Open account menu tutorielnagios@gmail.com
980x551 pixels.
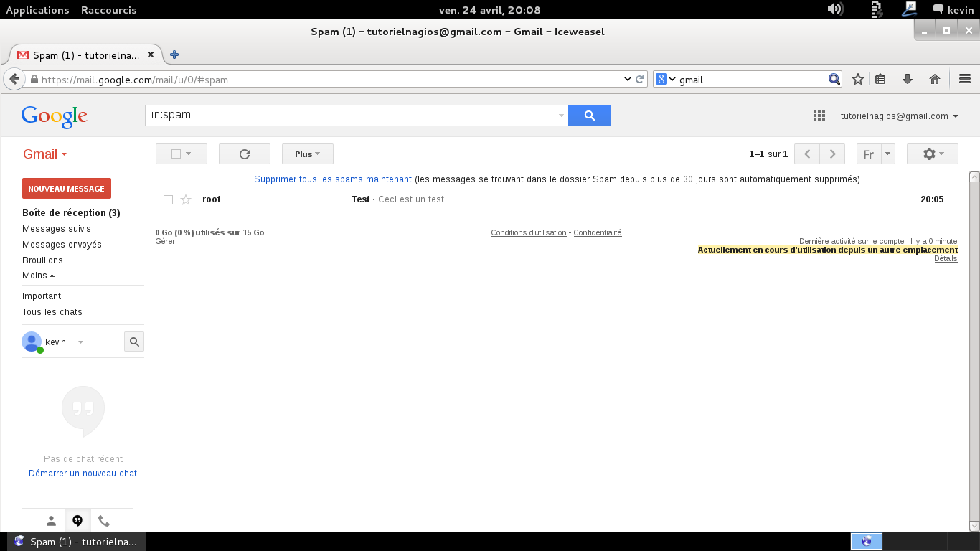click(900, 116)
